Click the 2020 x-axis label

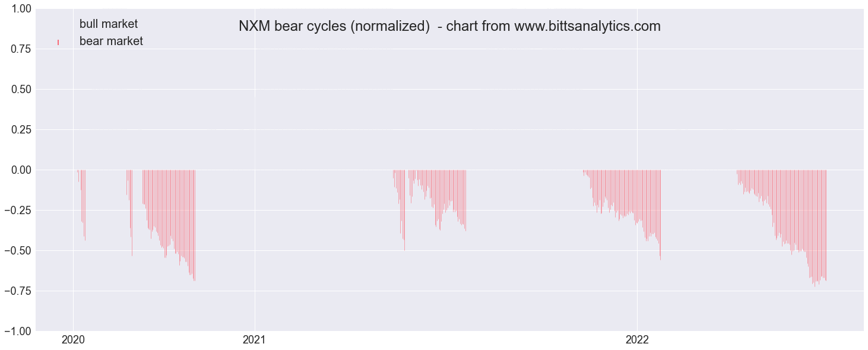[x=73, y=341]
